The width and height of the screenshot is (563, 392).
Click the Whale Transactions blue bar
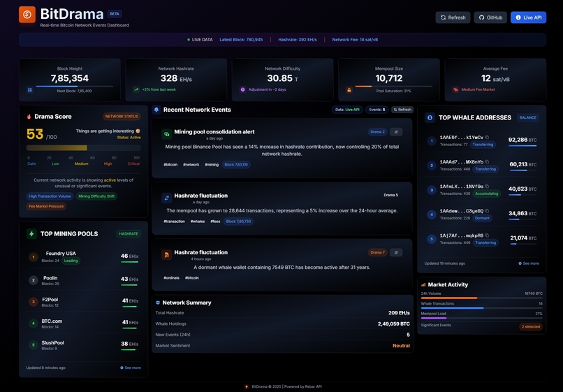(x=453, y=308)
